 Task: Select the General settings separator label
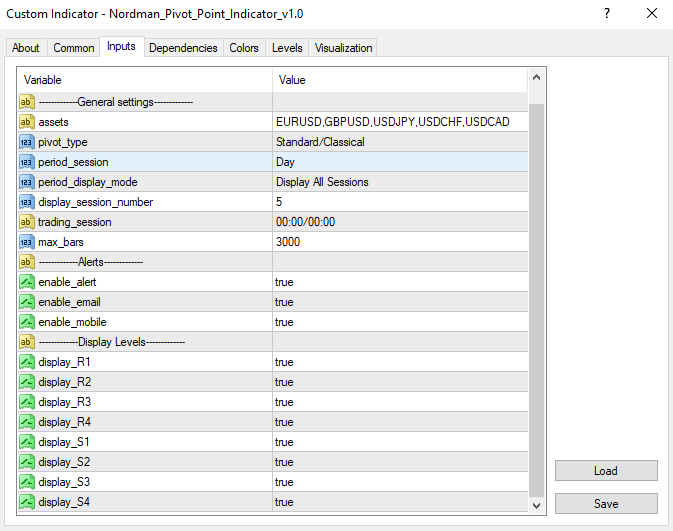(116, 102)
